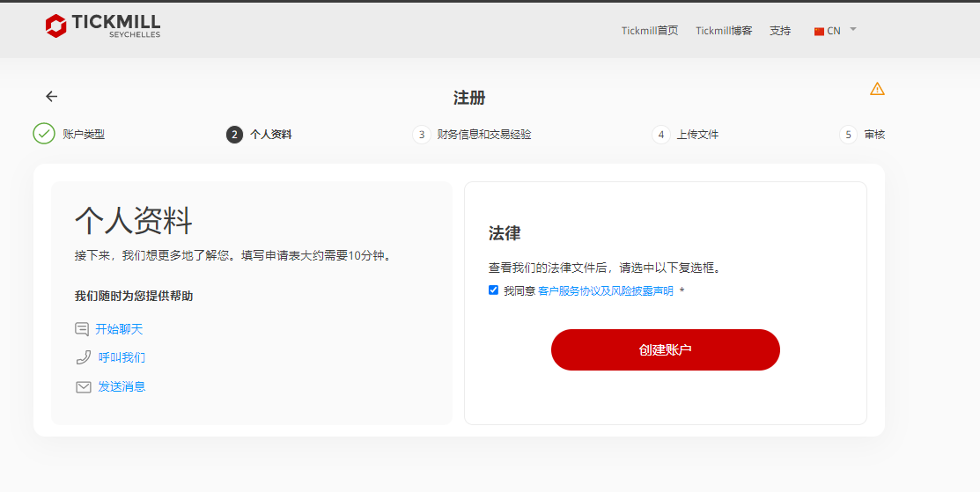Open Tickmill博客 in the header
The height and width of the screenshot is (492, 980).
(724, 31)
